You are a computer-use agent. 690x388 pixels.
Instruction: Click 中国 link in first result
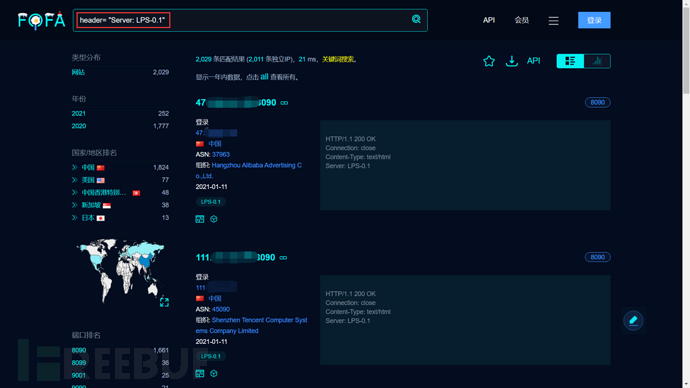point(215,144)
